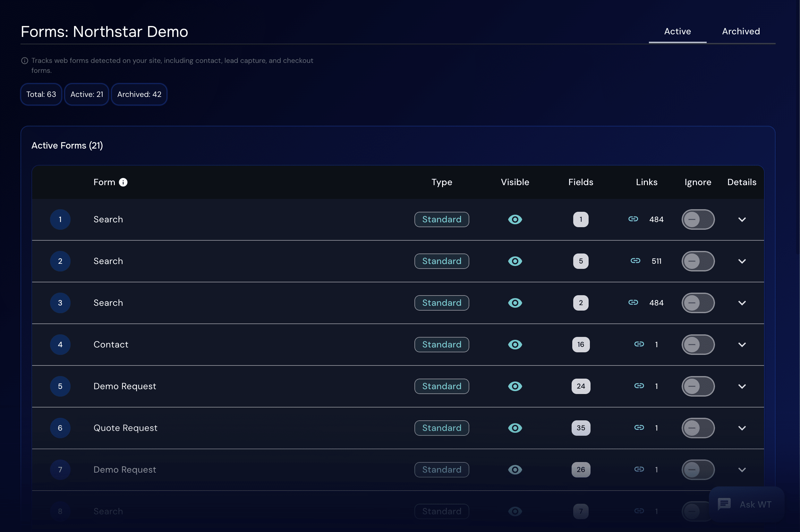Toggle visibility eye for Demo Request row 5
This screenshot has height=532, width=800.
pyautogui.click(x=515, y=386)
